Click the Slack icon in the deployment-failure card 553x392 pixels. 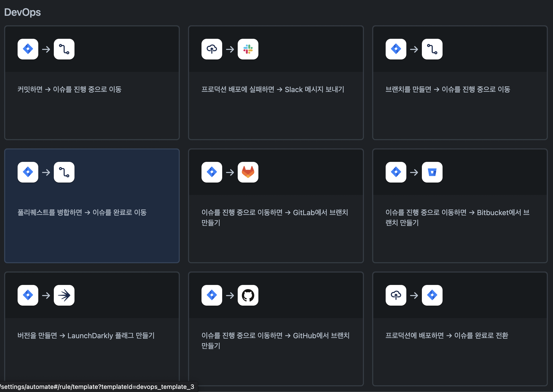click(x=248, y=49)
